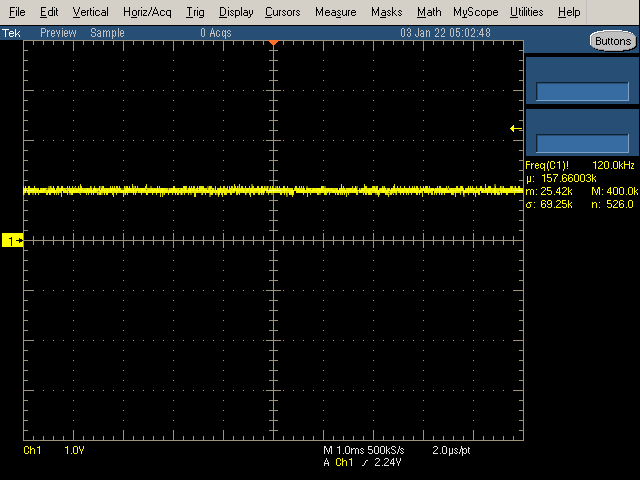
Task: Open the File menu
Action: 17,12
